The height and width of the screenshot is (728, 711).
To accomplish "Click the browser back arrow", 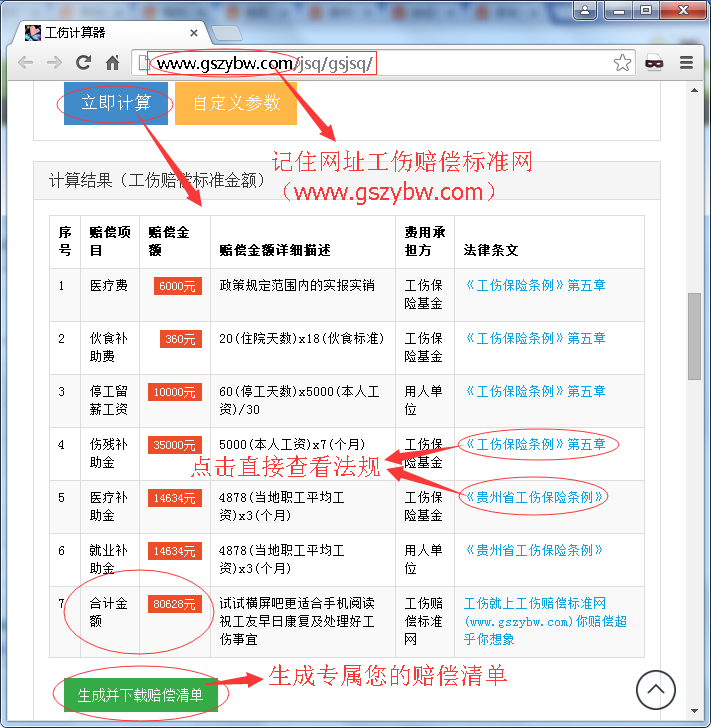I will (x=26, y=62).
